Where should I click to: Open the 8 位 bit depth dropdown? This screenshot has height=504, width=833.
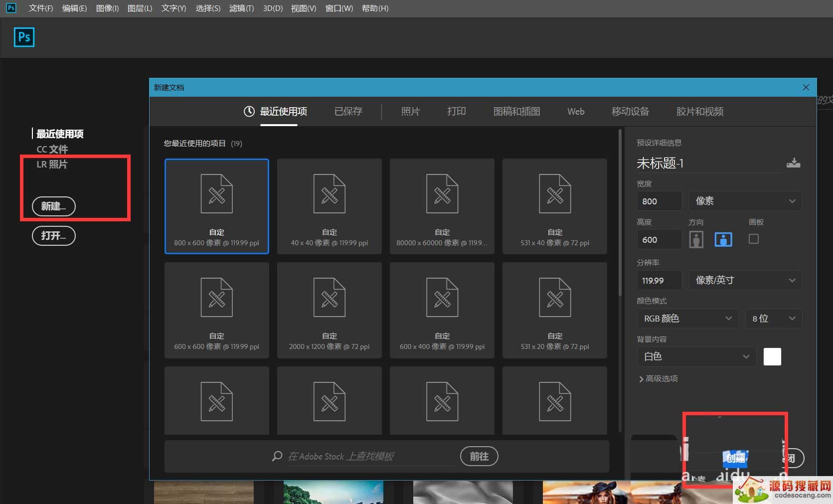(x=774, y=319)
